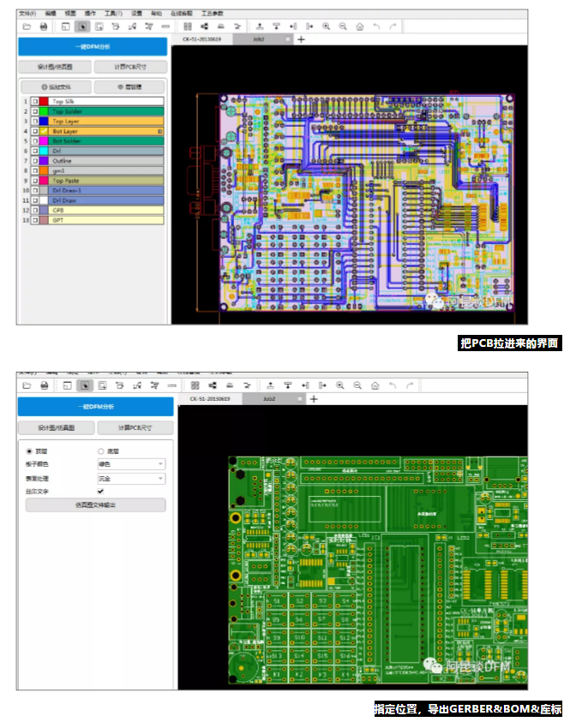Click the Top Layer blue color swatch

pyautogui.click(x=44, y=122)
